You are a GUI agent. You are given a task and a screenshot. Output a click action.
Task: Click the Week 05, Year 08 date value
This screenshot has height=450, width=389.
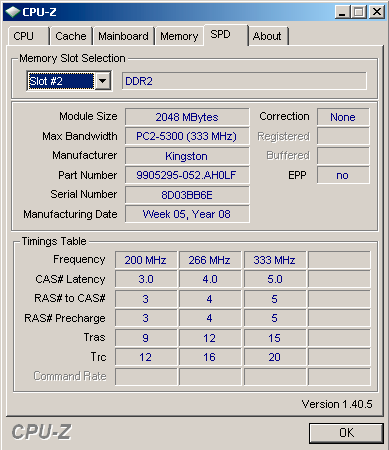click(187, 214)
